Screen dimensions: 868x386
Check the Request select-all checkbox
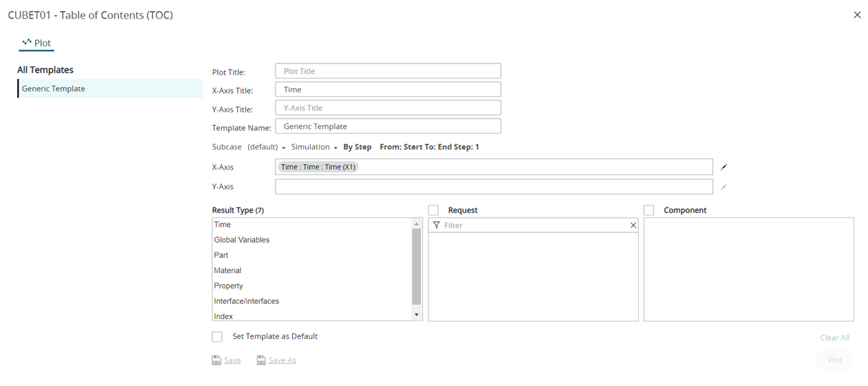coord(433,210)
